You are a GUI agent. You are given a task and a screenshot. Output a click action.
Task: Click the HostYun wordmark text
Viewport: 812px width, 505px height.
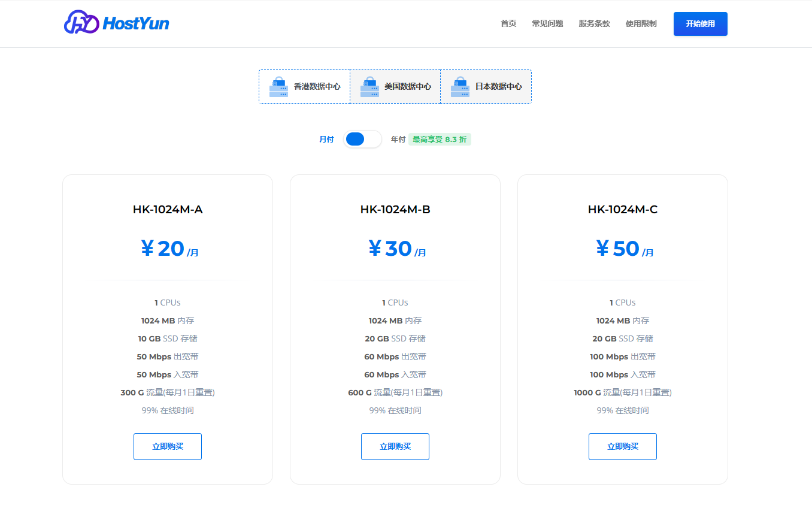click(x=135, y=23)
